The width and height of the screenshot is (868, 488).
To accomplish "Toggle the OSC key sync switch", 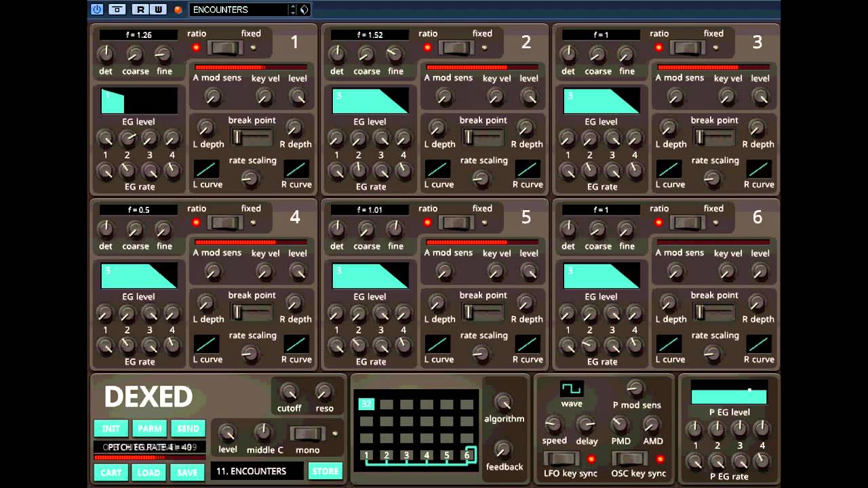I will [x=630, y=459].
